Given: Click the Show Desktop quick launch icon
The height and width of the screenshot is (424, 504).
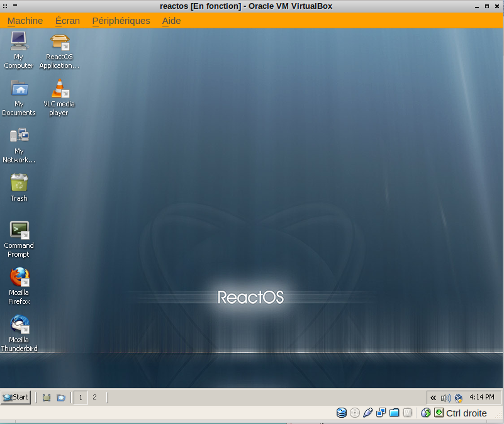Looking at the screenshot, I should point(47,398).
